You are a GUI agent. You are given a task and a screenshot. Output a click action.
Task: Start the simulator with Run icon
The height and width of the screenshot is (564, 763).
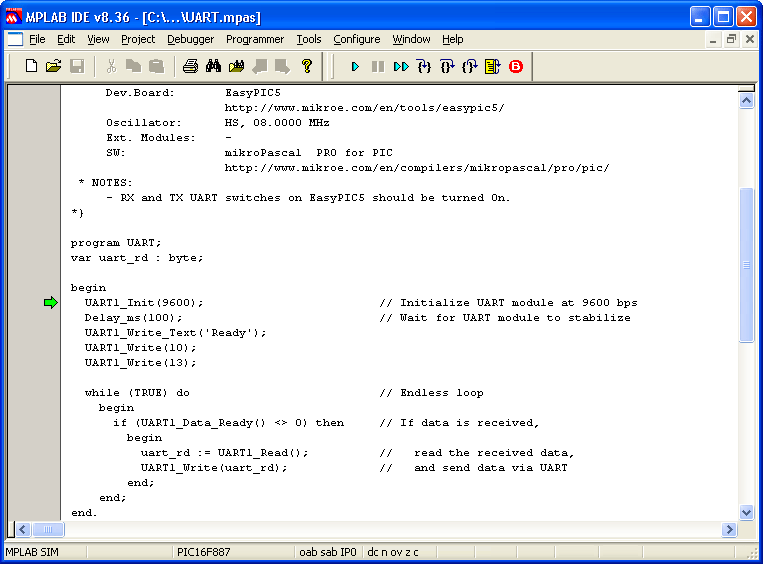click(x=355, y=66)
